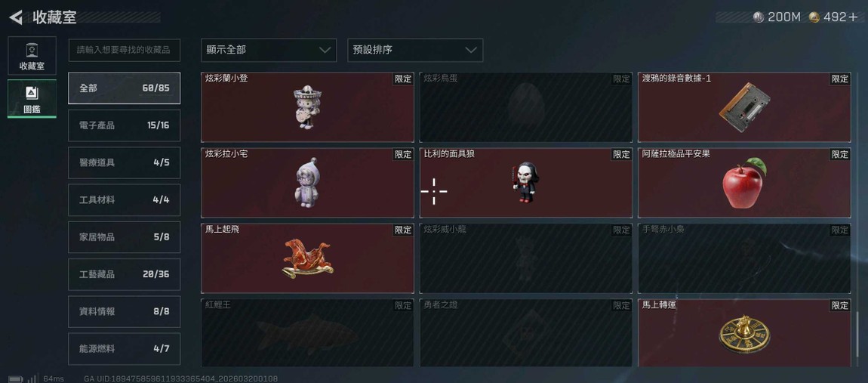Open the 收藏室 sidebar icon
Screen dimensions: 868x383
[32, 55]
